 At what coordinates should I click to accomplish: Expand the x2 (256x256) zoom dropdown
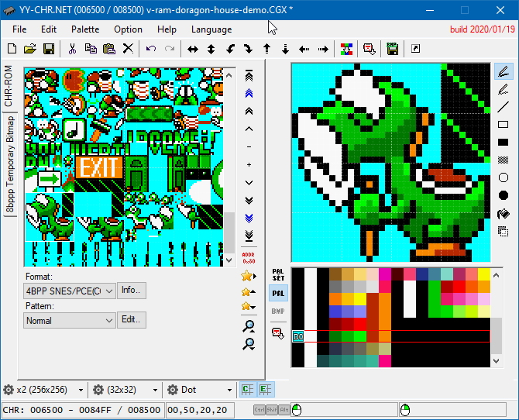tap(43, 390)
